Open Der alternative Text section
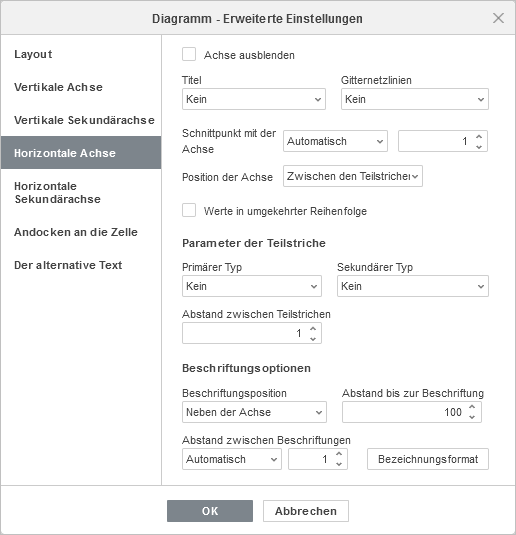 tap(81, 265)
